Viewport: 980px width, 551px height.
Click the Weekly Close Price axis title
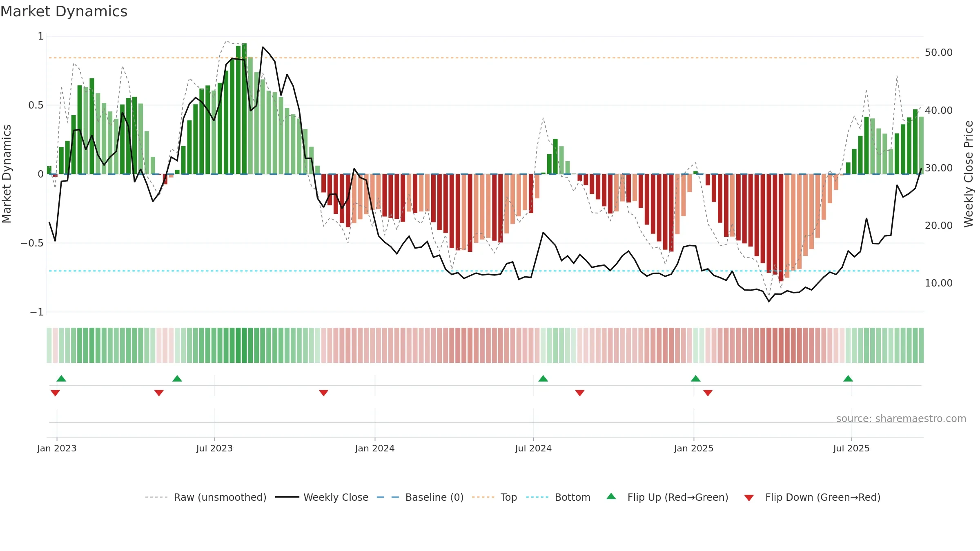[969, 174]
